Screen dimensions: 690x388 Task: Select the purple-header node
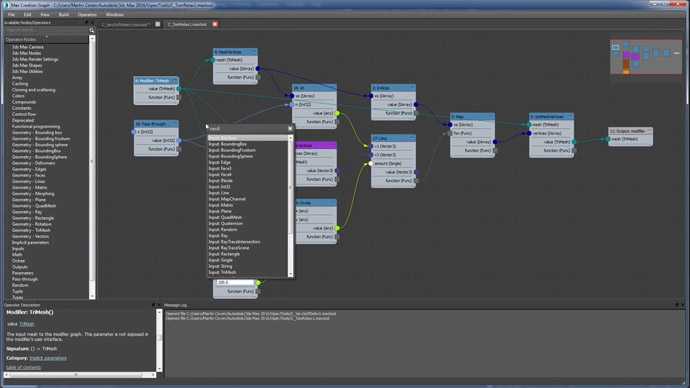pos(316,145)
